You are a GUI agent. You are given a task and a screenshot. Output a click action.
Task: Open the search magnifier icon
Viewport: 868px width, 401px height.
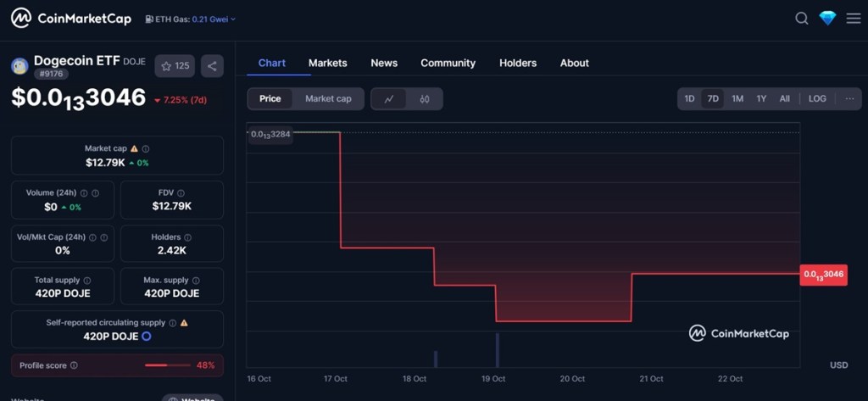click(x=801, y=19)
